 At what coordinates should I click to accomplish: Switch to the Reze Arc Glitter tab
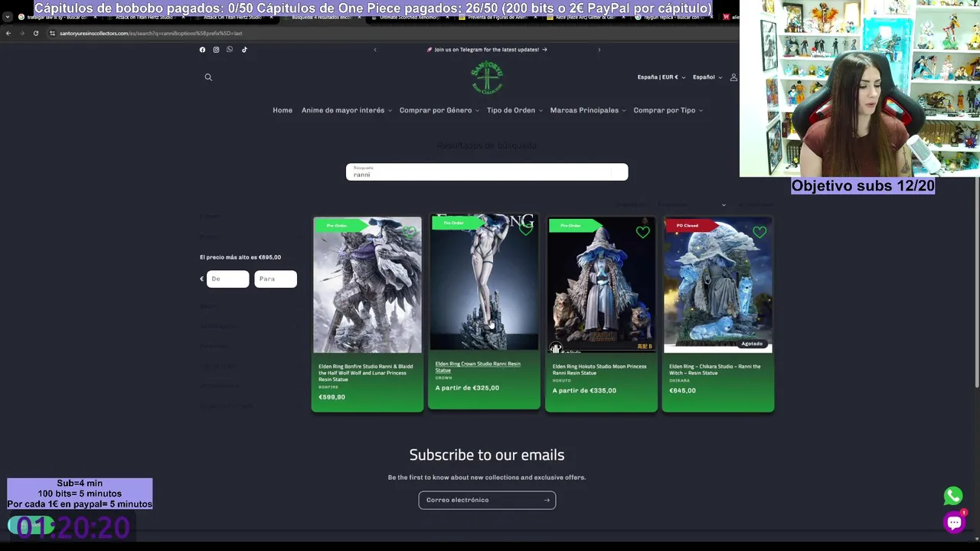pyautogui.click(x=585, y=17)
